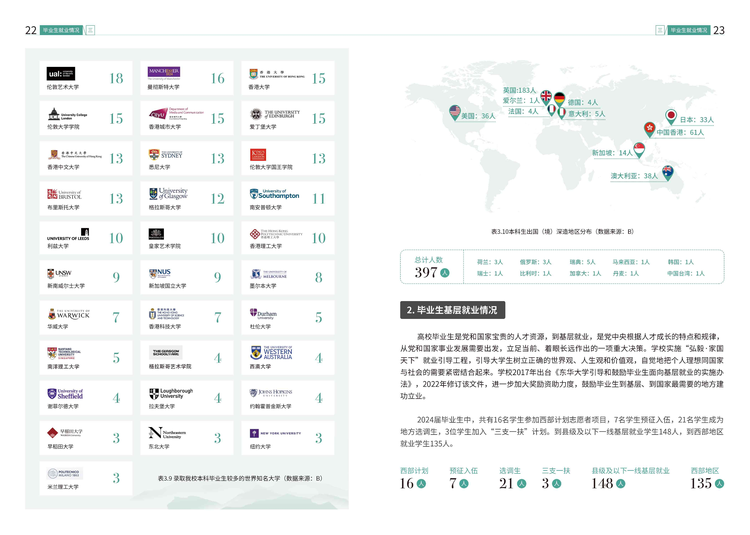Click the University of Manchester logo

[x=164, y=73]
